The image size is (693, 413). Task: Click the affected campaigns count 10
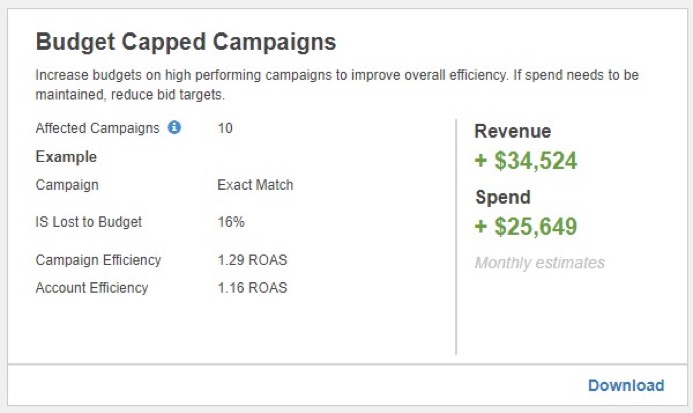point(225,128)
